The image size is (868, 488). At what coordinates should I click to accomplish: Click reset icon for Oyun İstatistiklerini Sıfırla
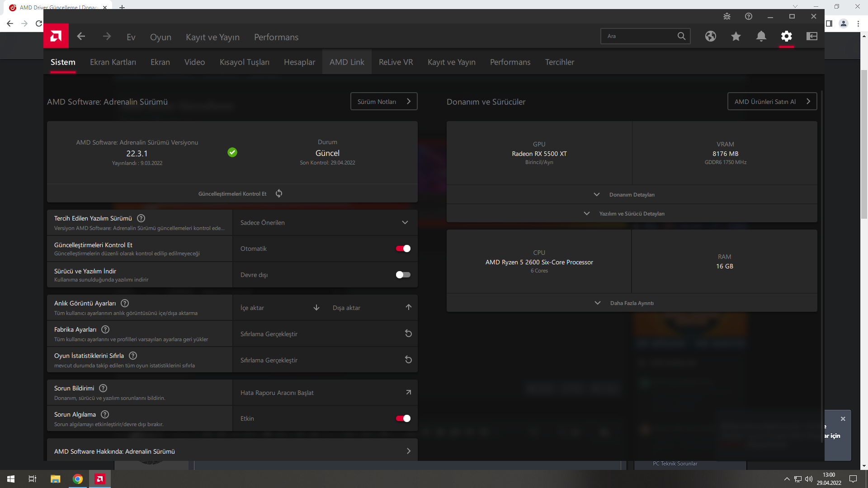point(408,360)
